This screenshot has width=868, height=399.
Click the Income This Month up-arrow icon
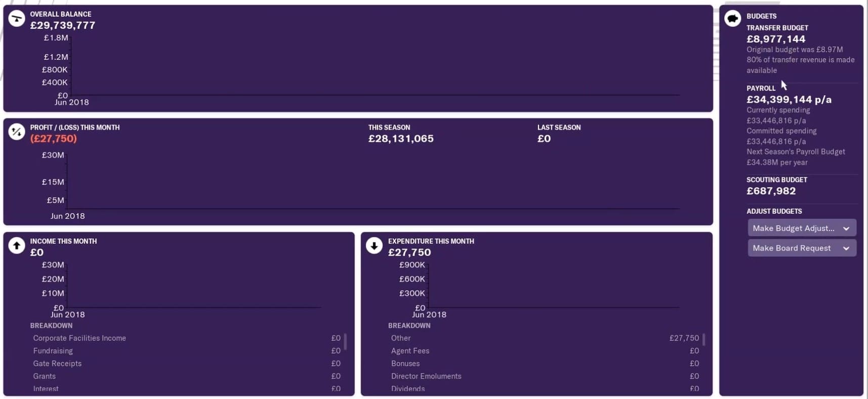[x=17, y=246]
